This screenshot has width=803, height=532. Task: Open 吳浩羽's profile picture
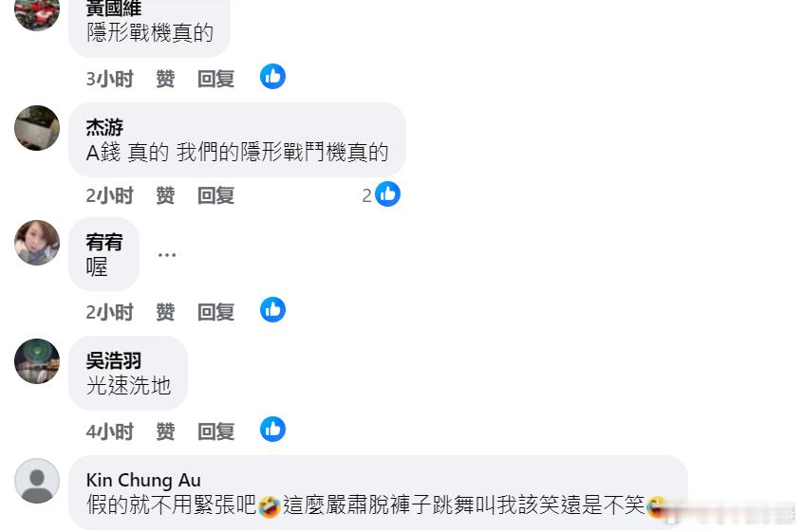click(x=37, y=361)
